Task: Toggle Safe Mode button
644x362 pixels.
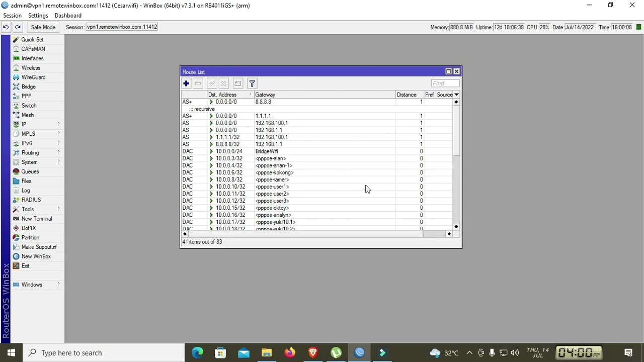Action: click(x=43, y=27)
